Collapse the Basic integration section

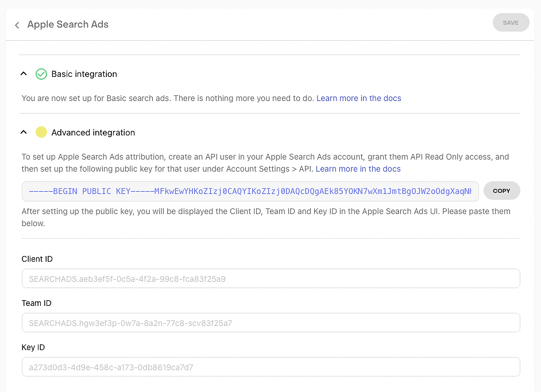24,74
